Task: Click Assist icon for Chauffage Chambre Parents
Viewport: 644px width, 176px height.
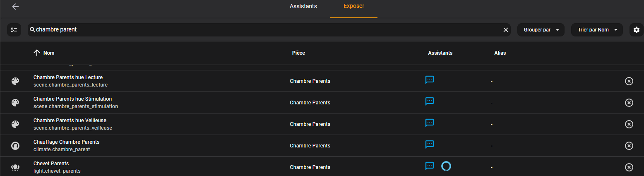Action: (430, 145)
